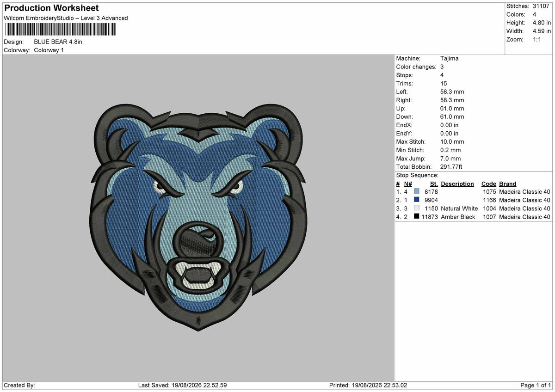Click the 'Created By:' footer label
This screenshot has height=392, width=555.
tap(19, 385)
